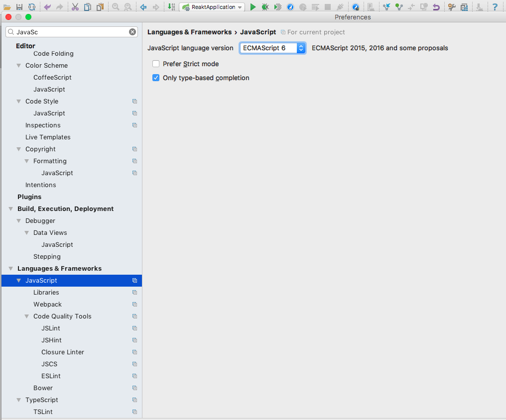Image resolution: width=506 pixels, height=420 pixels.
Task: Click the blue Back navigation arrow
Action: tap(143, 7)
